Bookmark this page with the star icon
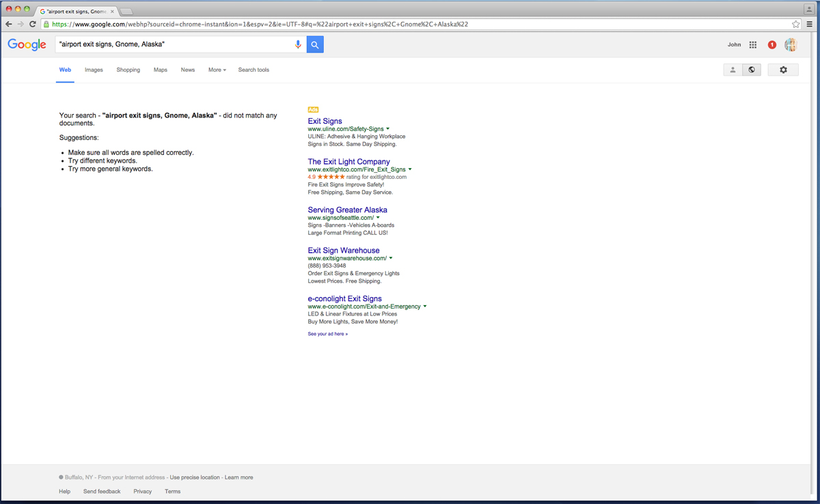Viewport: 820px width, 504px height. point(796,24)
